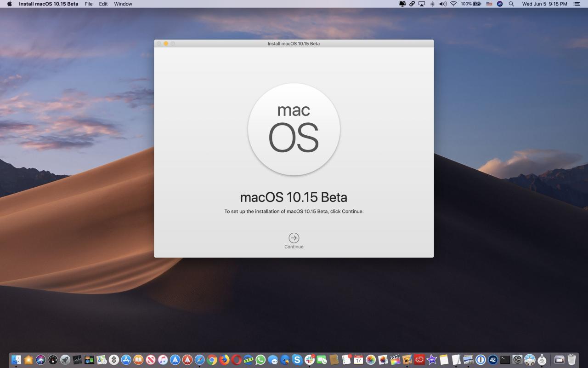This screenshot has width=588, height=368.
Task: Click the Siri icon in the menu bar
Action: pos(500,4)
